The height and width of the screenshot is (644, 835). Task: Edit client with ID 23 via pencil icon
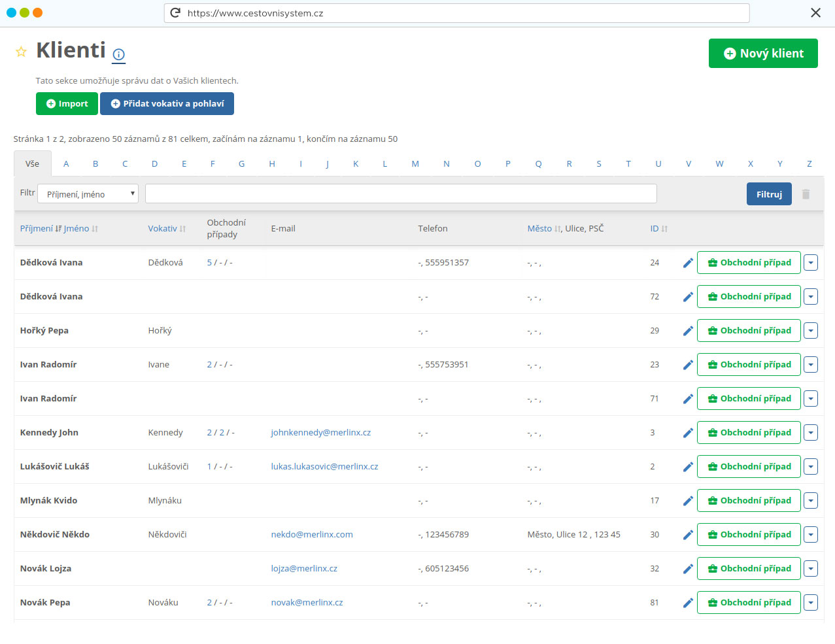(688, 365)
